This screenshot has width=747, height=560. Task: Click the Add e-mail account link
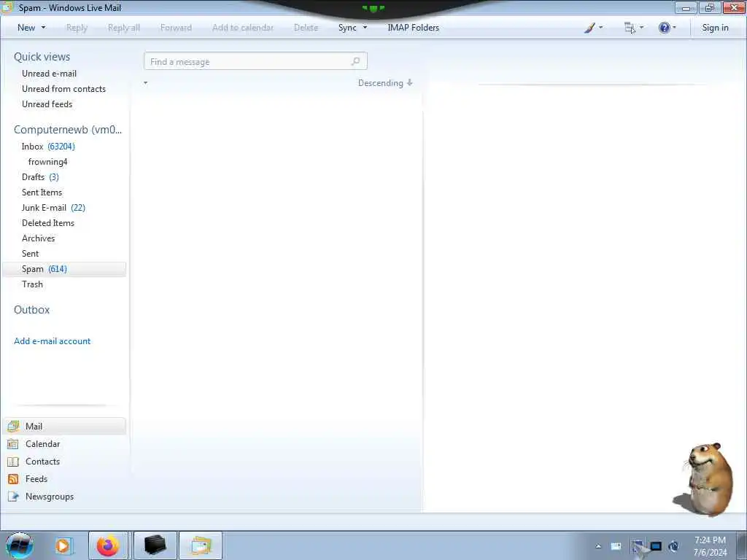[x=52, y=341]
